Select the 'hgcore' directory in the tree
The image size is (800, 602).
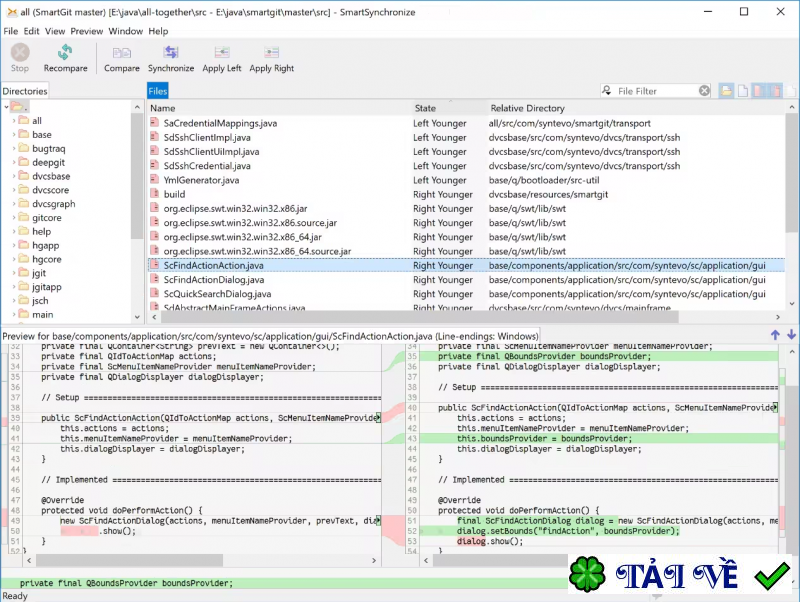click(x=46, y=259)
